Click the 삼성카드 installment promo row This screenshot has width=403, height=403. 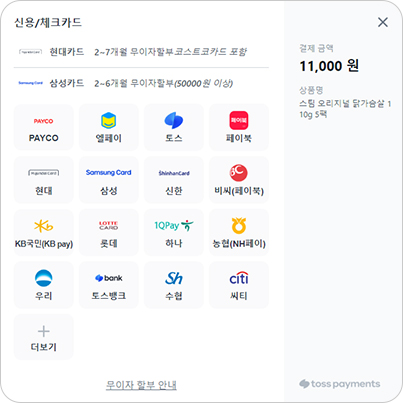tap(141, 83)
